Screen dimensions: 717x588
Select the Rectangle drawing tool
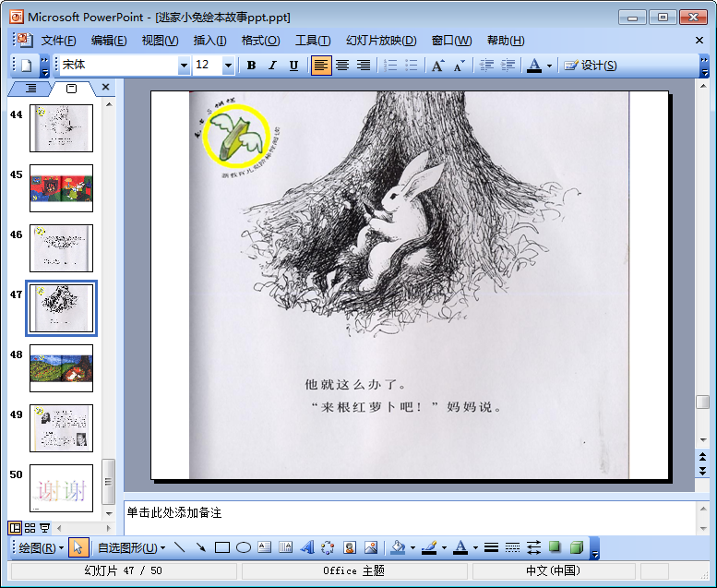(x=222, y=547)
